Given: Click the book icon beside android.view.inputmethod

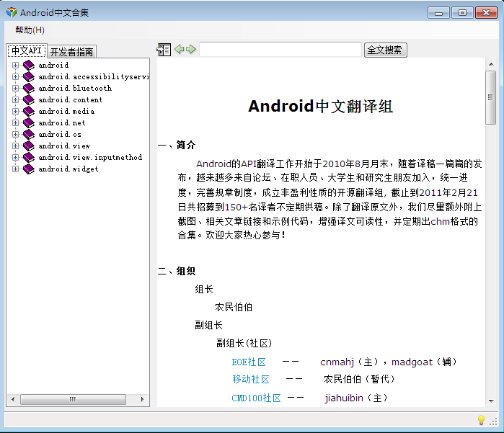Looking at the screenshot, I should pos(29,157).
